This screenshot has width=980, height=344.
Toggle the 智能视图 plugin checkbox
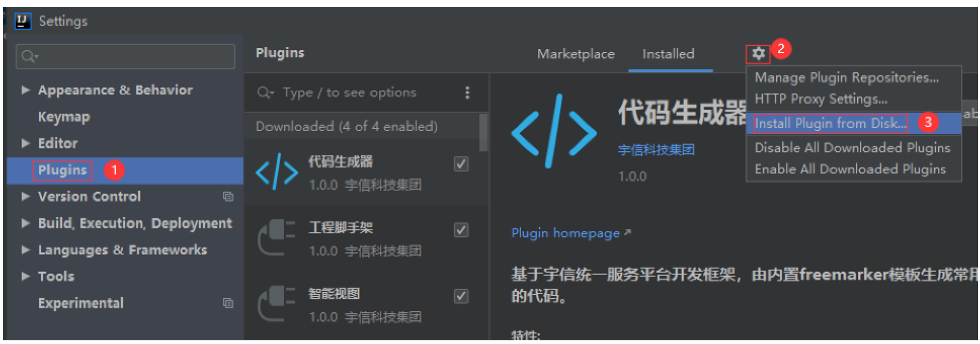click(461, 296)
